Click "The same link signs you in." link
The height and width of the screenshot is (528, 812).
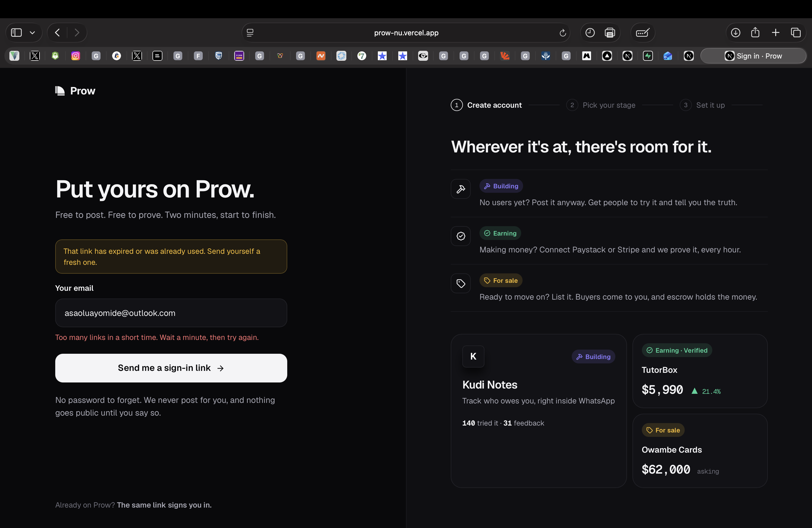coord(164,505)
